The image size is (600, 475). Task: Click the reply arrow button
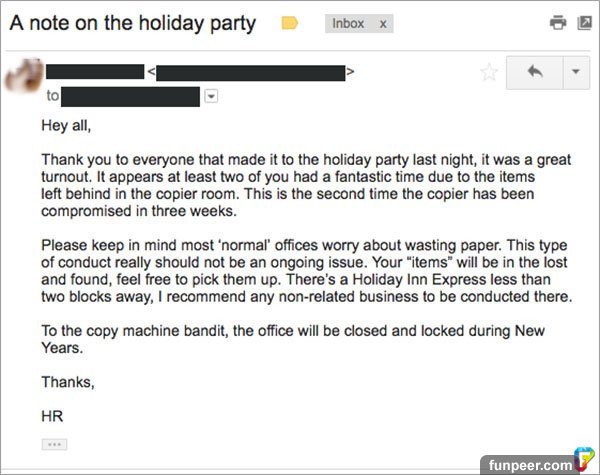pyautogui.click(x=535, y=72)
